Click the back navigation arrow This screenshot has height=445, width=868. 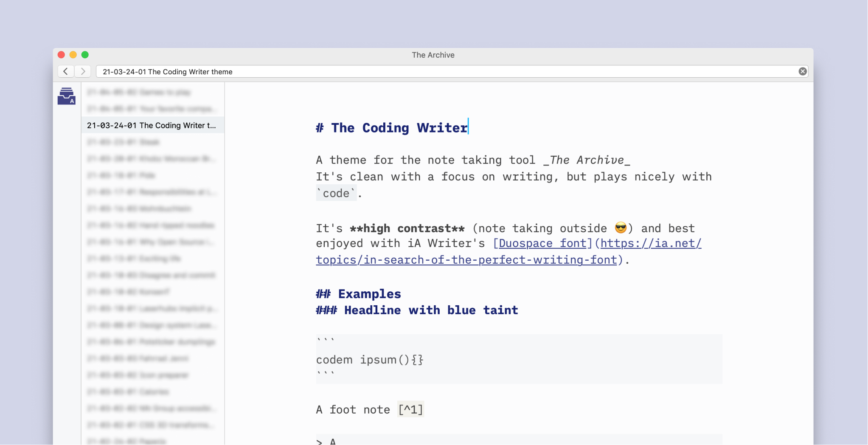(x=65, y=71)
